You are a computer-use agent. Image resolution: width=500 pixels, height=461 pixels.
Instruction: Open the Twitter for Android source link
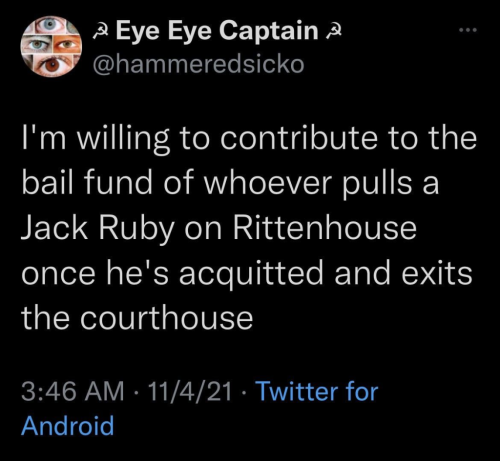click(x=200, y=408)
